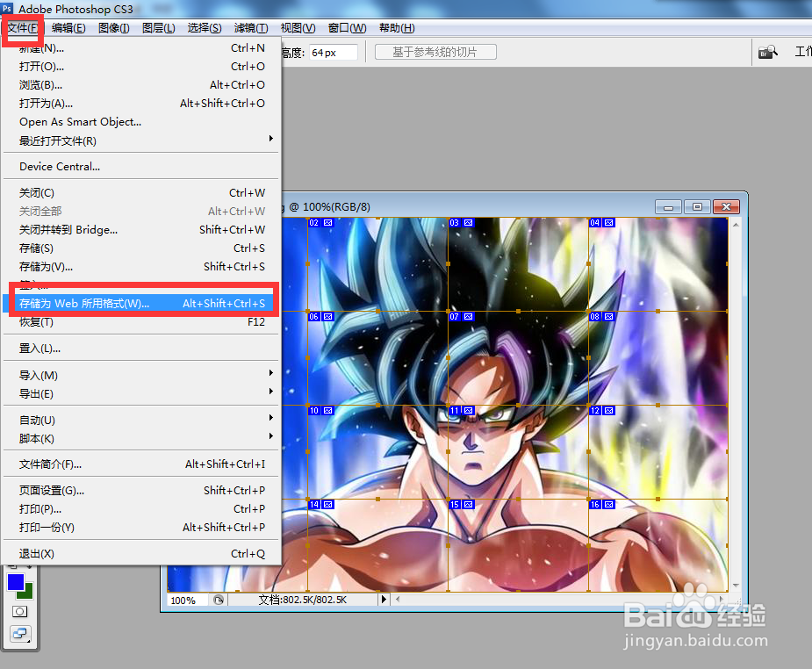Screen dimensions: 812x669
Task: Click vertical scrollbar down arrow of document
Action: point(736,586)
